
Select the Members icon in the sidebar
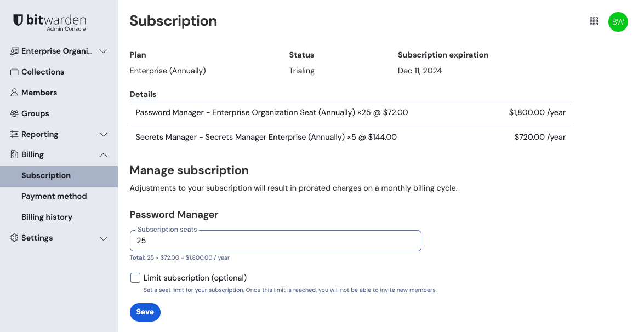pyautogui.click(x=14, y=93)
